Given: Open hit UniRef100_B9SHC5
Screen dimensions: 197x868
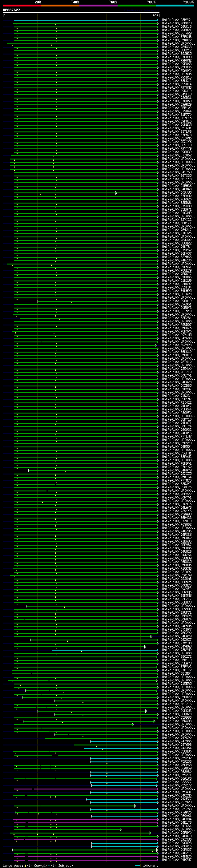Looking at the screenshot, I should click(x=176, y=54).
